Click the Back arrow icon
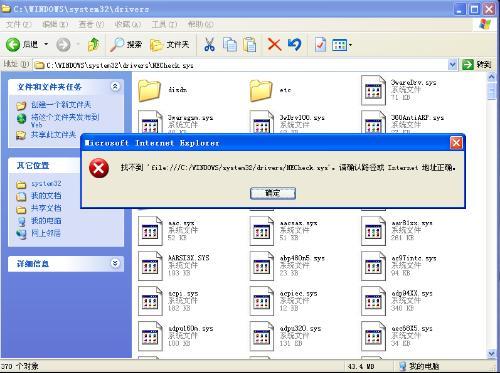Viewport: 500px width, 373px height. pyautogui.click(x=13, y=44)
